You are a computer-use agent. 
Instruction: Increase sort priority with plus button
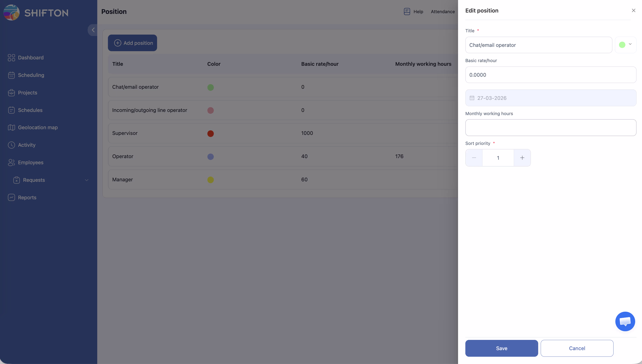pyautogui.click(x=522, y=158)
